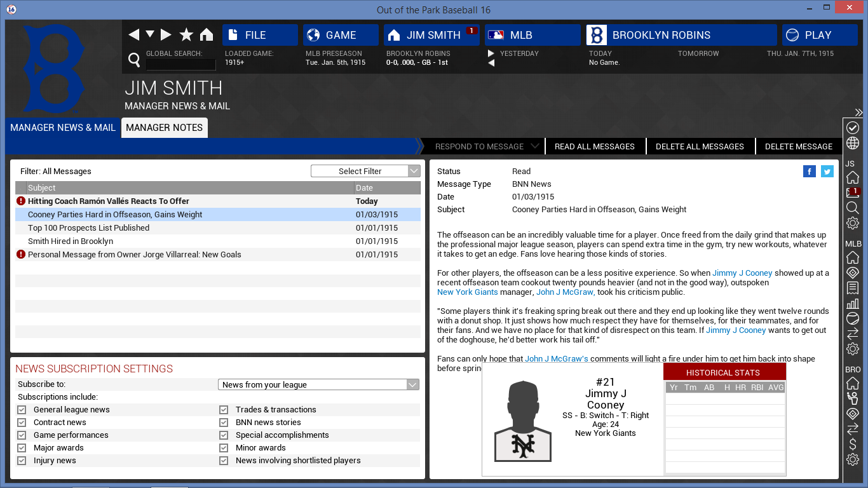
Task: Open BRO team settings gear icon
Action: tap(853, 459)
